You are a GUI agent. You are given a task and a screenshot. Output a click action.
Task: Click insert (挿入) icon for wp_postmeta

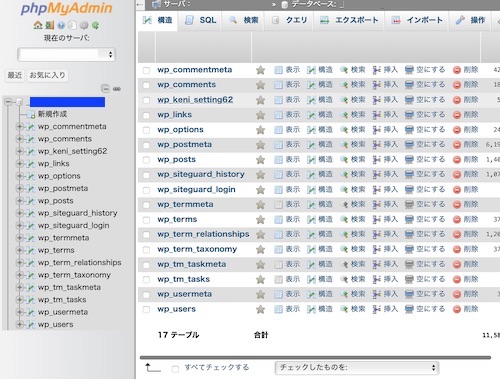(x=377, y=145)
